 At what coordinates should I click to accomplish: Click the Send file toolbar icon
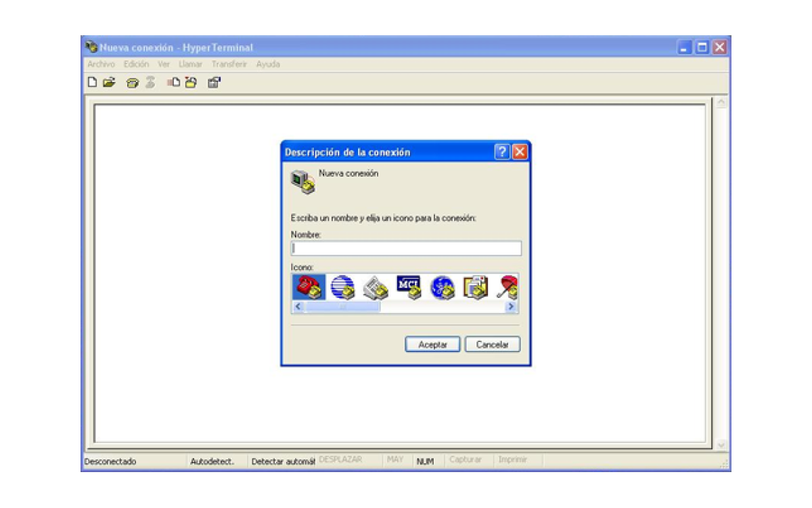pos(173,83)
